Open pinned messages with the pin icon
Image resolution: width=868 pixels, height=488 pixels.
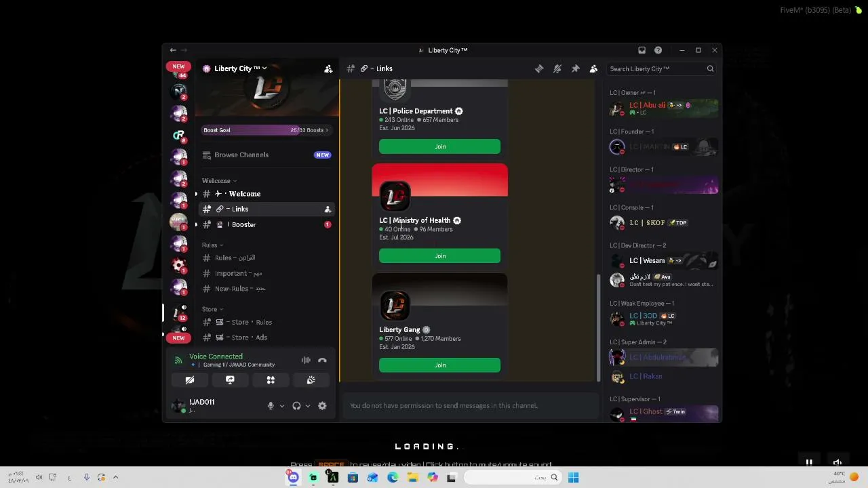coord(576,68)
